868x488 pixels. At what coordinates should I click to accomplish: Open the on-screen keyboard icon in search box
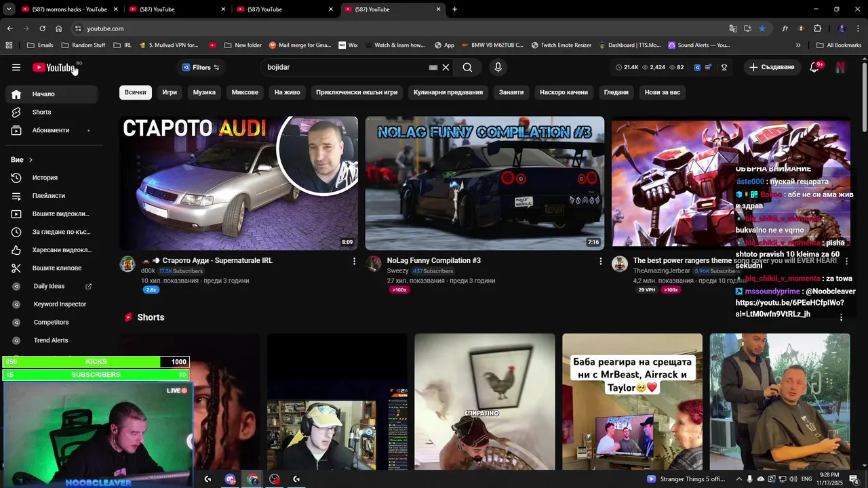pos(433,67)
